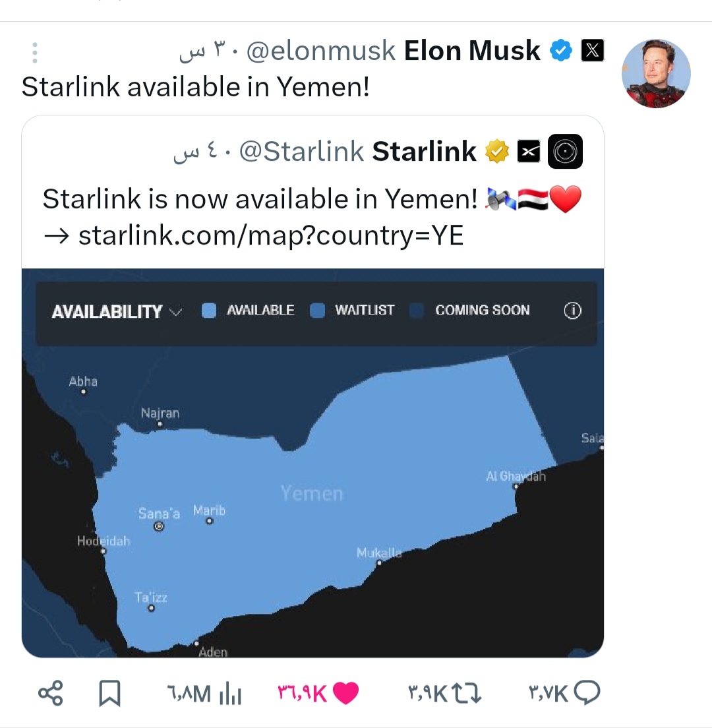Click the Sana'a city marker on map
712x728 pixels.
pyautogui.click(x=158, y=526)
